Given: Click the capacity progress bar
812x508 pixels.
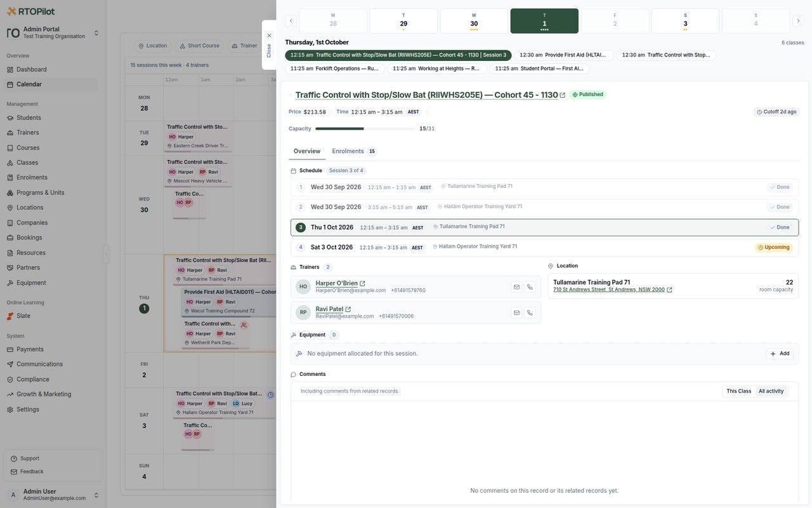Looking at the screenshot, I should (x=365, y=129).
